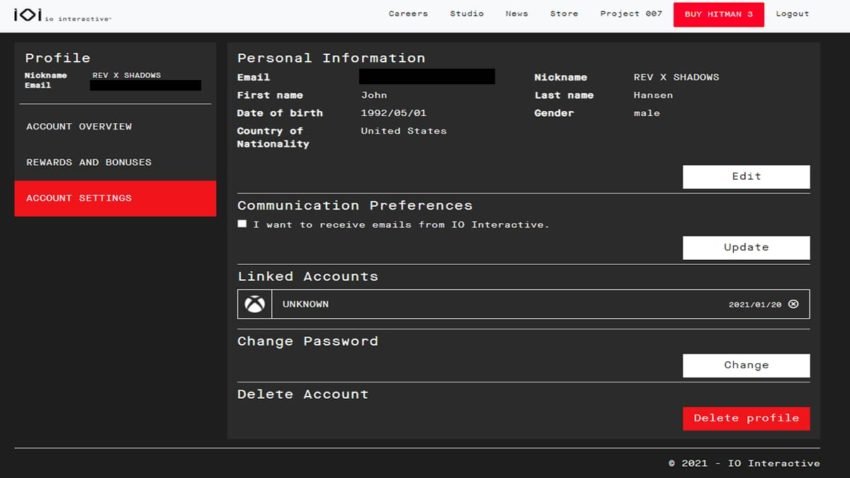Open the Careers menu item
The width and height of the screenshot is (850, 478).
(x=408, y=14)
